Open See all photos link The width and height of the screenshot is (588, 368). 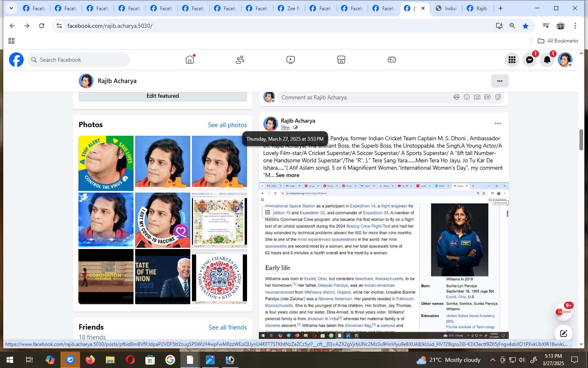point(227,125)
